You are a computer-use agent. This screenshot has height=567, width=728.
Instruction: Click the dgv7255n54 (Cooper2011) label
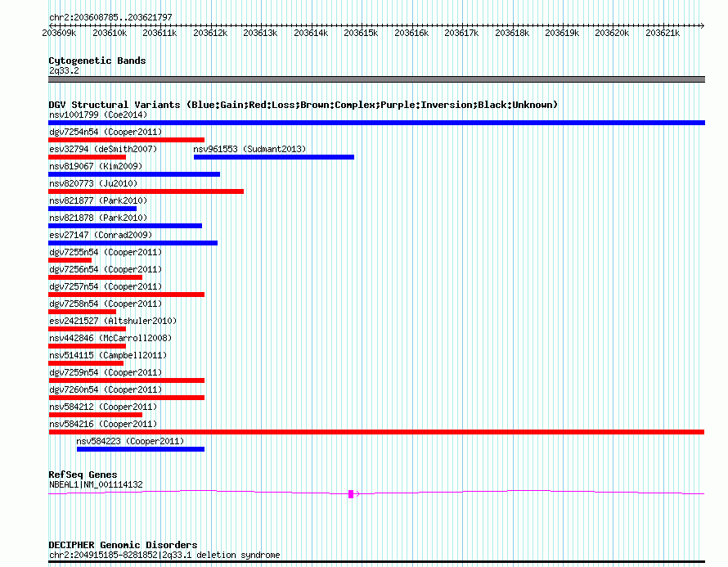click(106, 252)
